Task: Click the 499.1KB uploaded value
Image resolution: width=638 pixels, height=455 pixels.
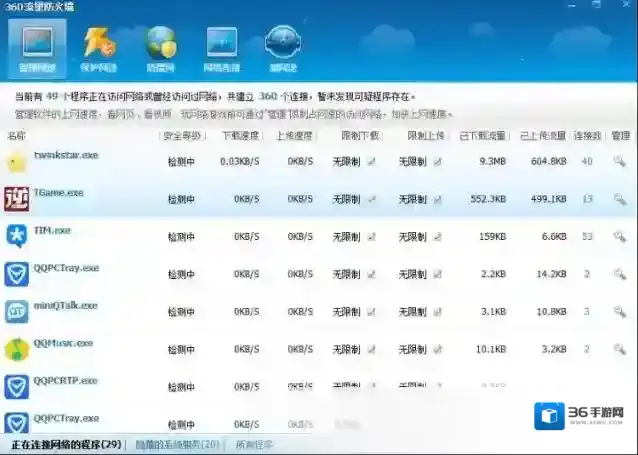Action: (x=548, y=199)
